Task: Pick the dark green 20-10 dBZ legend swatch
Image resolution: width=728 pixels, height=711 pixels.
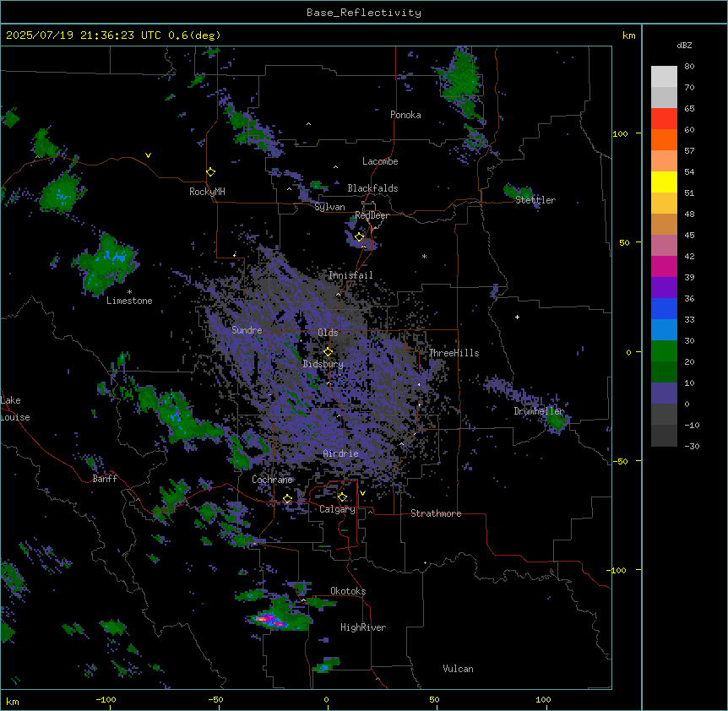Action: point(664,372)
